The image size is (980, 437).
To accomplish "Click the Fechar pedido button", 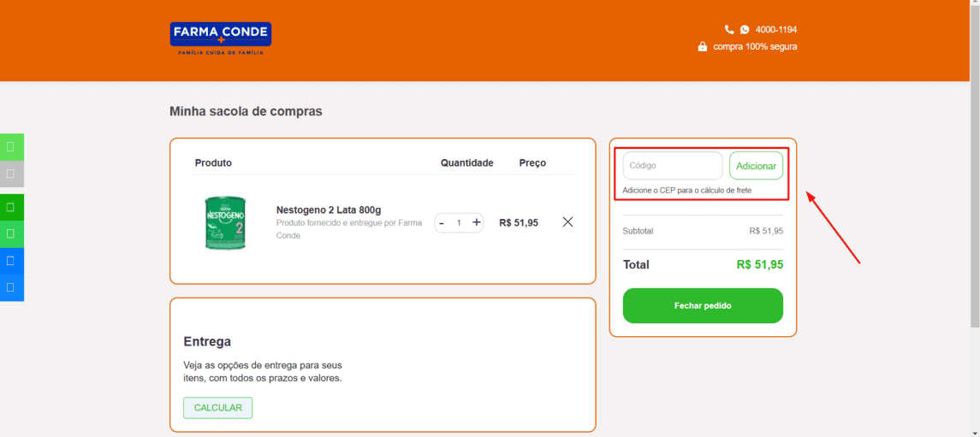I will coord(703,306).
